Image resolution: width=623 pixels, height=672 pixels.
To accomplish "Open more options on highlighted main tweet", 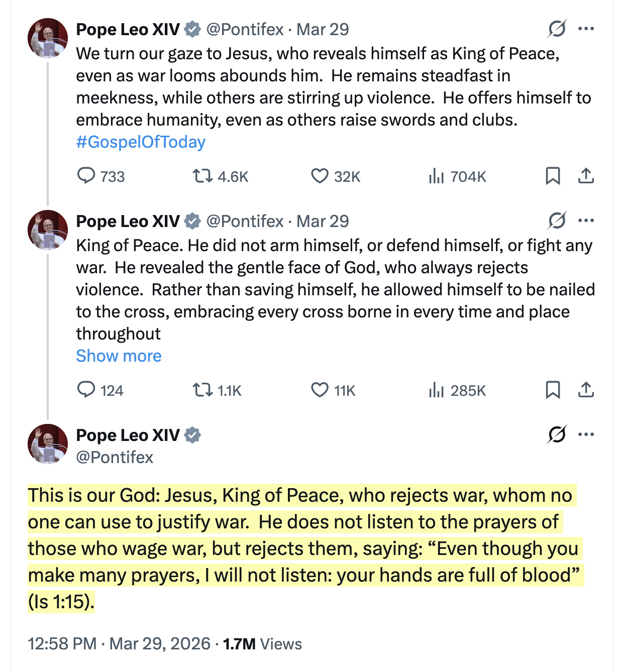I will point(586,434).
